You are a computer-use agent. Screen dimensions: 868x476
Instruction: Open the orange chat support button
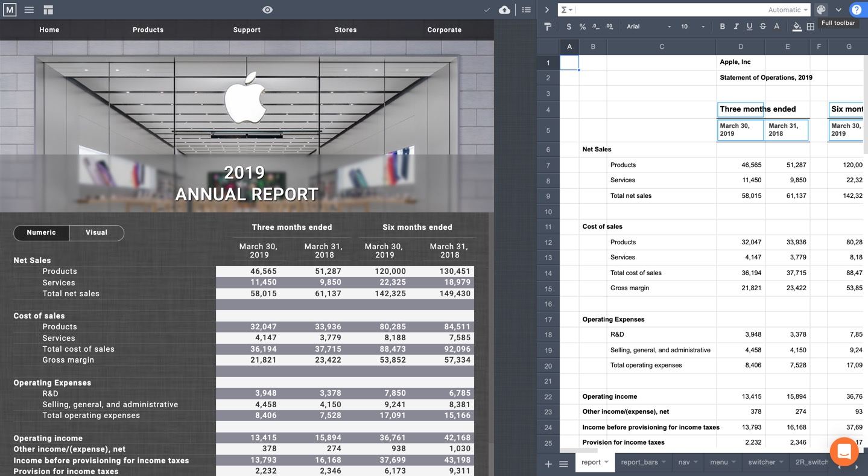pyautogui.click(x=844, y=451)
